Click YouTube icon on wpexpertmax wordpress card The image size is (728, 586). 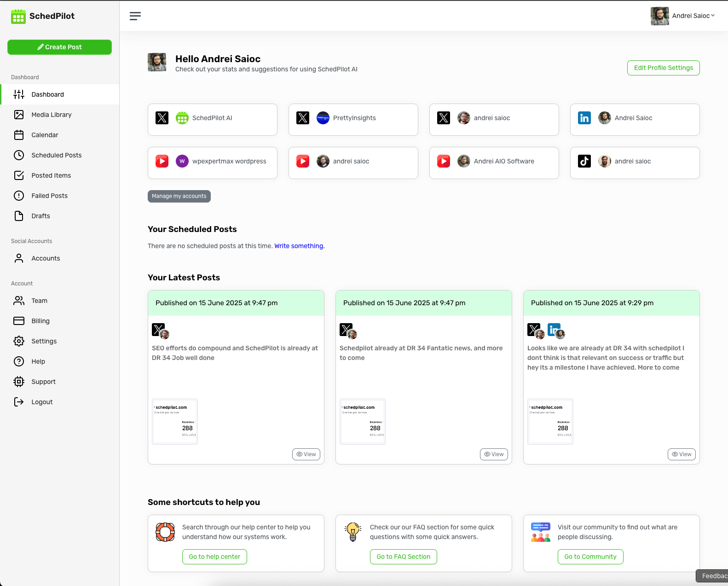[162, 161]
